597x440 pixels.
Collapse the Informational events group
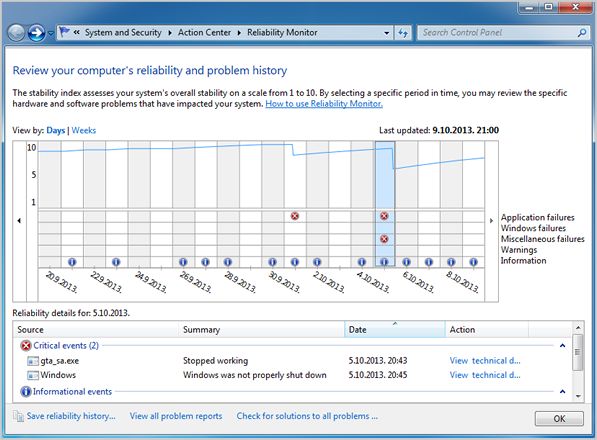tap(562, 391)
